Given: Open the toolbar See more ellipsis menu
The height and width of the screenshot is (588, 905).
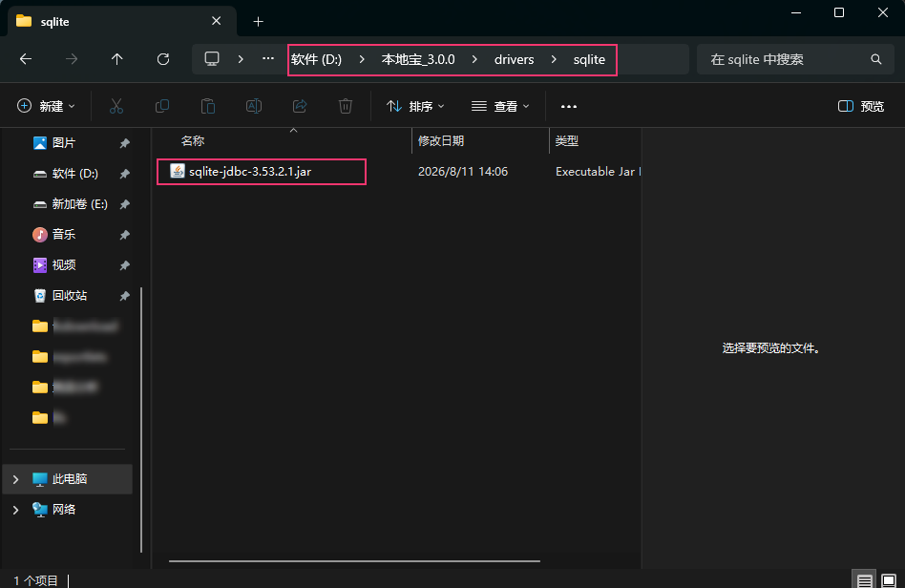Looking at the screenshot, I should point(569,106).
